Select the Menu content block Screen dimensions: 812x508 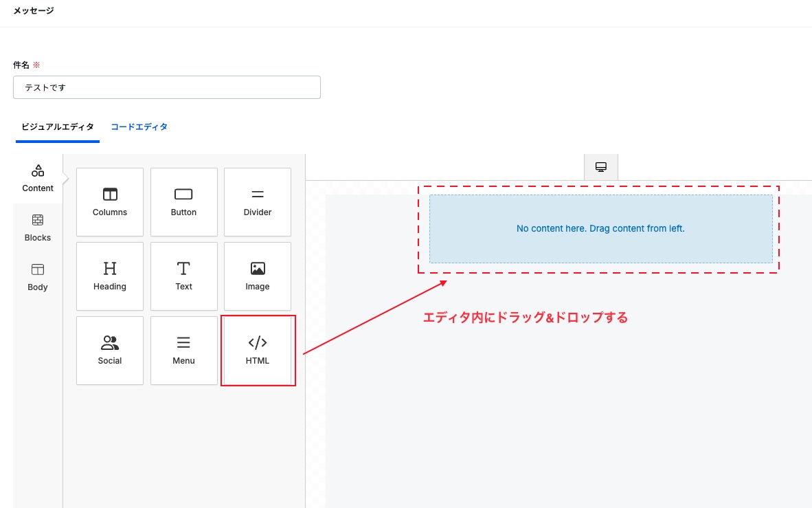click(183, 351)
